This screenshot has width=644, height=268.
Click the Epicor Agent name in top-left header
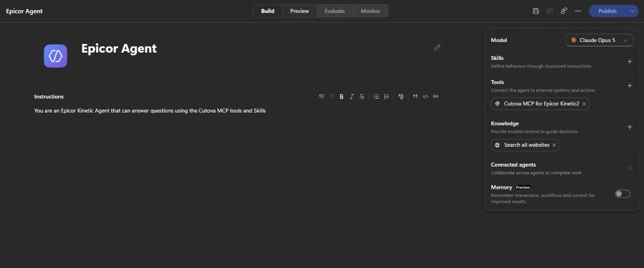(24, 11)
